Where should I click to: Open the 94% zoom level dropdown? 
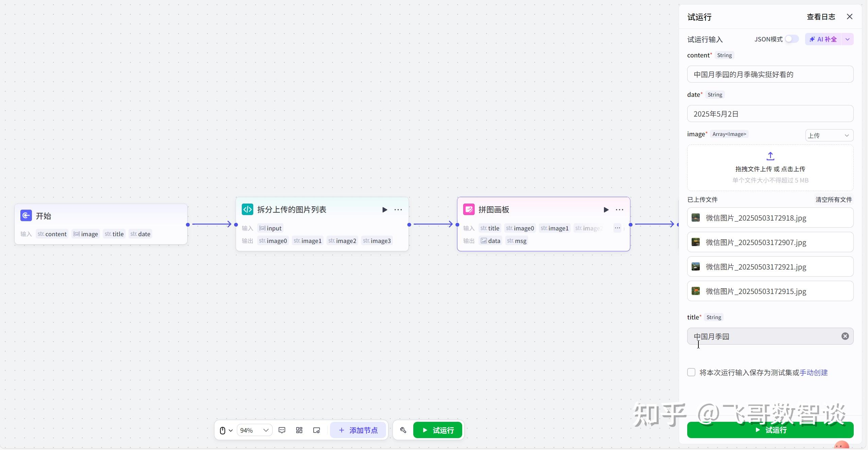[x=254, y=430]
